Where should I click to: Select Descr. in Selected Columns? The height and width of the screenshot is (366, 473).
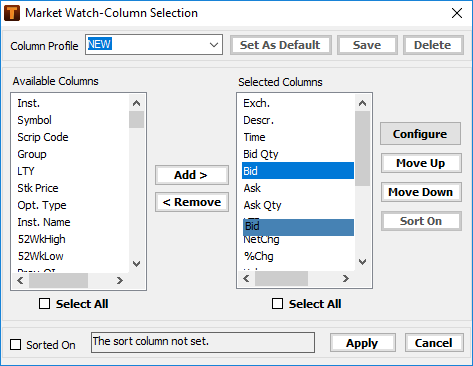258,120
